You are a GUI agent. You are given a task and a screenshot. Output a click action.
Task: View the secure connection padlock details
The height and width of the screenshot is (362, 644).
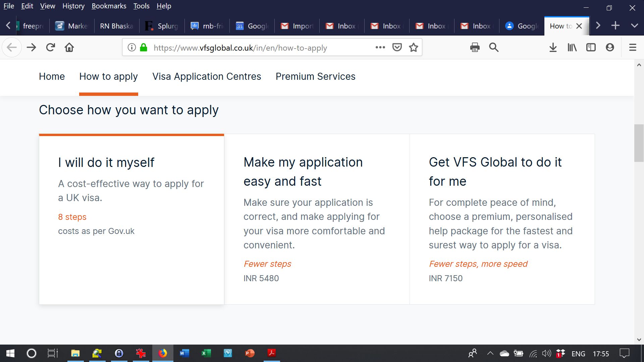144,48
